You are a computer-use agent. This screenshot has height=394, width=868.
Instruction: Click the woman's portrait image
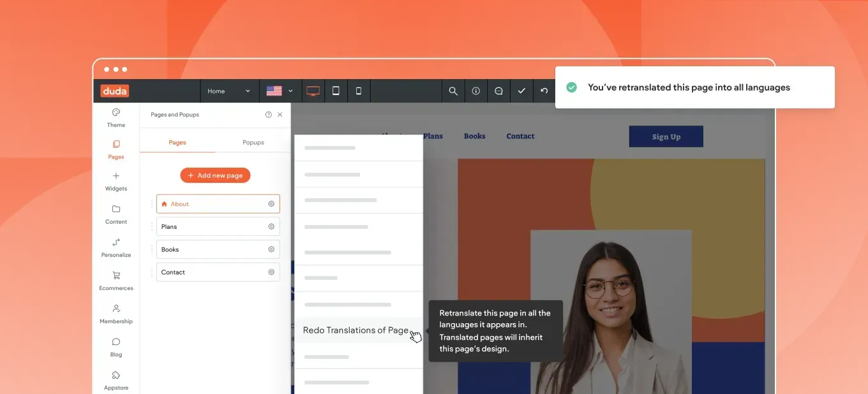coord(611,312)
